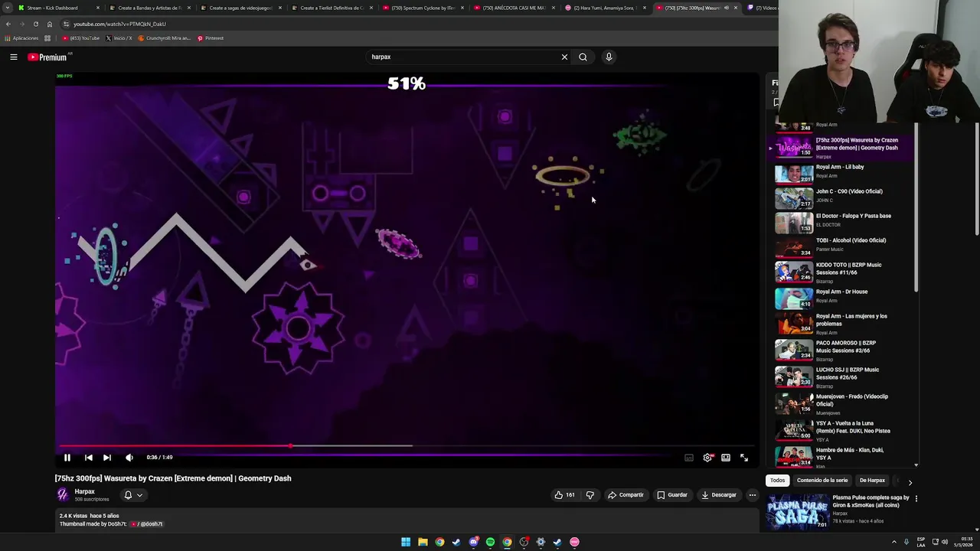Click the Compartir share button

point(626,495)
